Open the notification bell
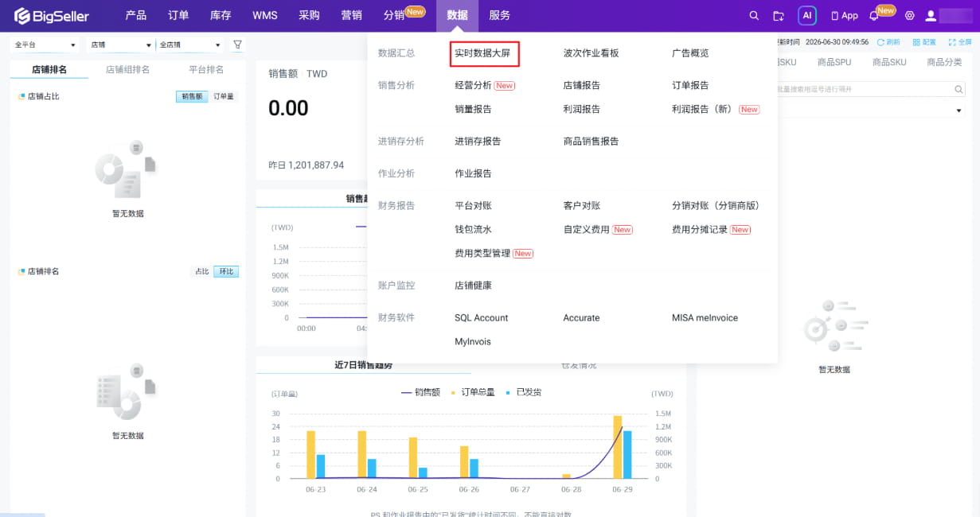Viewport: 980px width, 517px height. [874, 16]
